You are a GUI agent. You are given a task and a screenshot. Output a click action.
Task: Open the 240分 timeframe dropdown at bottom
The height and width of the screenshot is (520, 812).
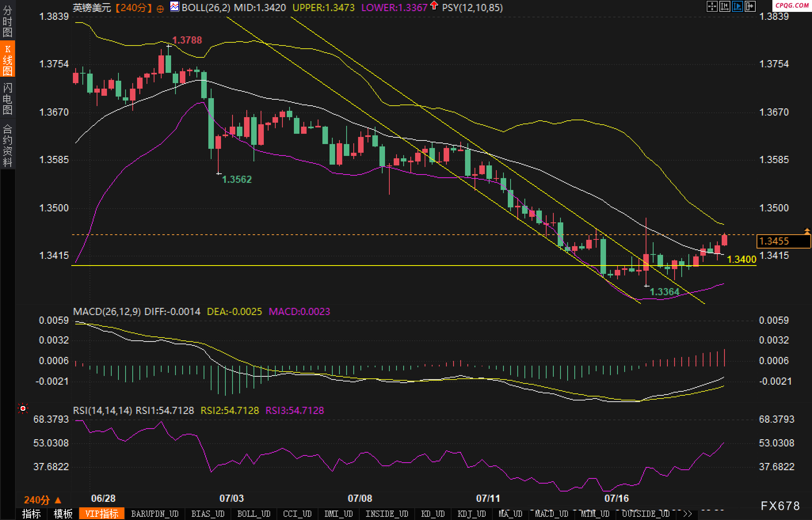pos(42,500)
